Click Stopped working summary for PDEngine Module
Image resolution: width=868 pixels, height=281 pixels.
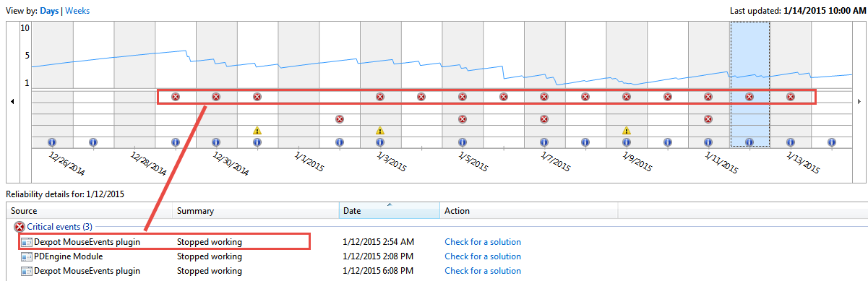210,256
